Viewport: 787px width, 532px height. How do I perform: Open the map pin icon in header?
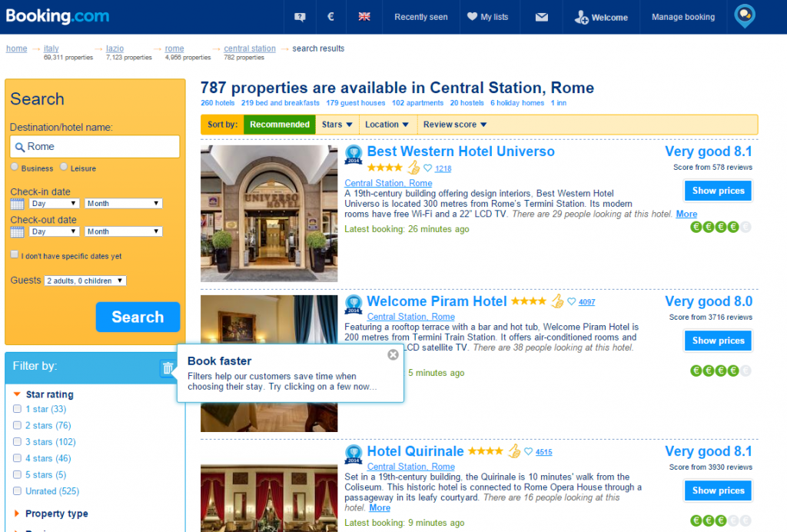tap(745, 16)
